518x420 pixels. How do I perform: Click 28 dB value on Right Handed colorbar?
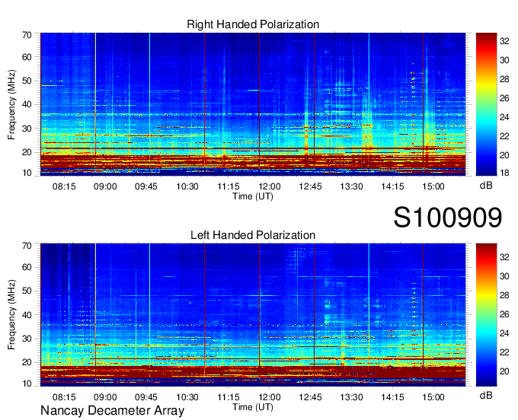(504, 79)
